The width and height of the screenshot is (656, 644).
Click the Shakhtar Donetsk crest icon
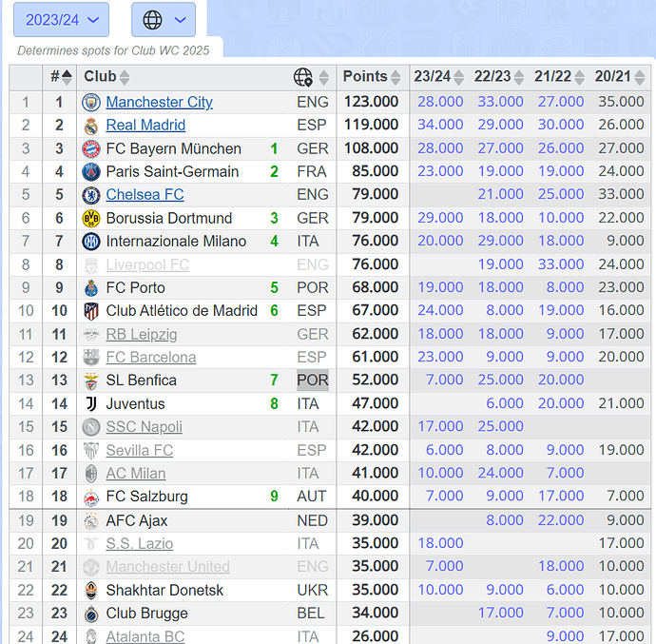[x=91, y=591]
